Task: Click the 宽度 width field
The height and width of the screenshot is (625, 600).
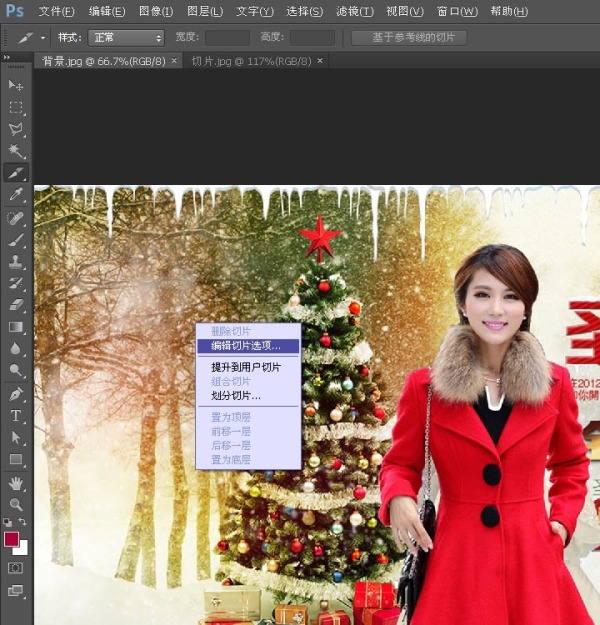Action: pyautogui.click(x=227, y=38)
